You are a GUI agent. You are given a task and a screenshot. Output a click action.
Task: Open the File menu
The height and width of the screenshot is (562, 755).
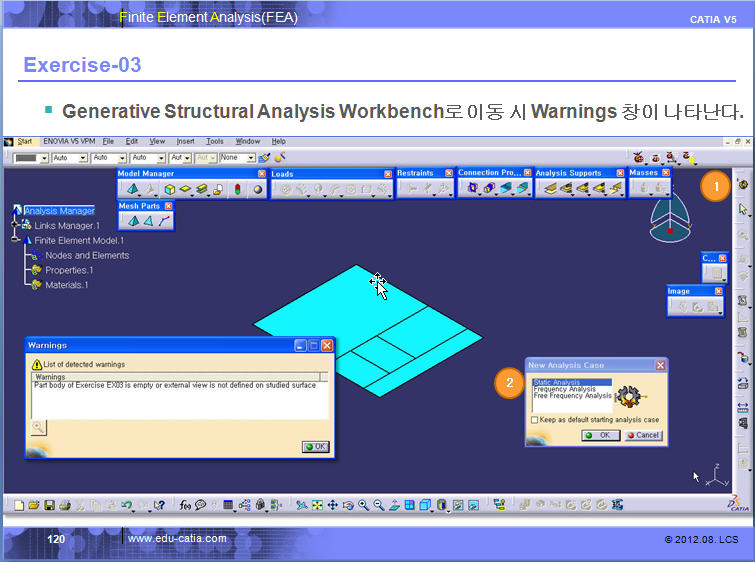pyautogui.click(x=108, y=141)
